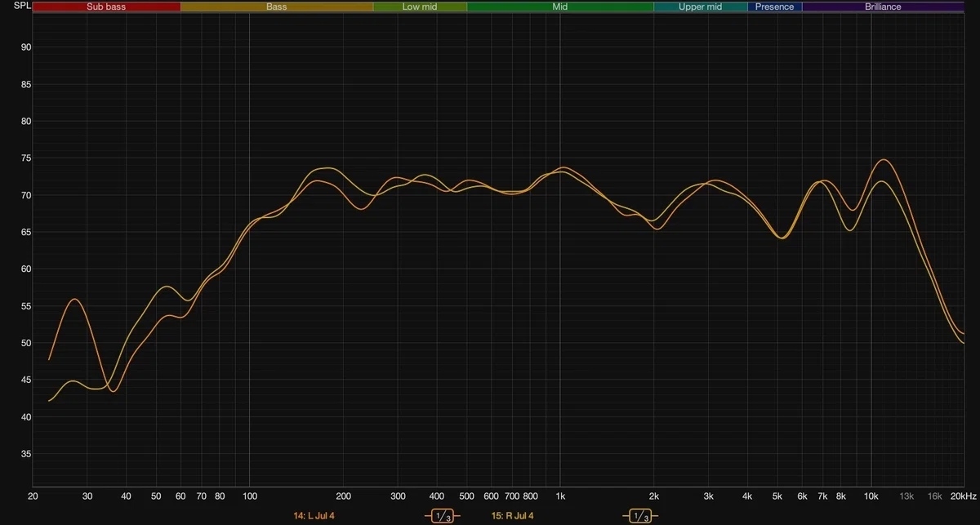Click the 35 value on SPL axis
The width and height of the screenshot is (980, 525).
click(26, 454)
